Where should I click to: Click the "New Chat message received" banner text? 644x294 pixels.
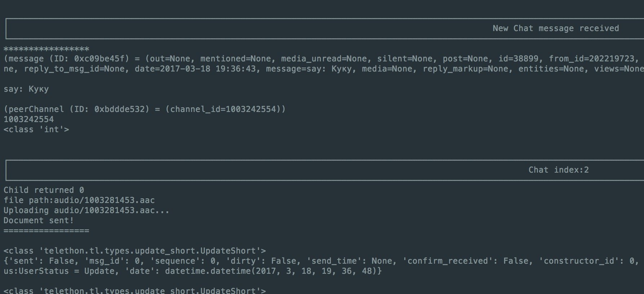tap(555, 29)
